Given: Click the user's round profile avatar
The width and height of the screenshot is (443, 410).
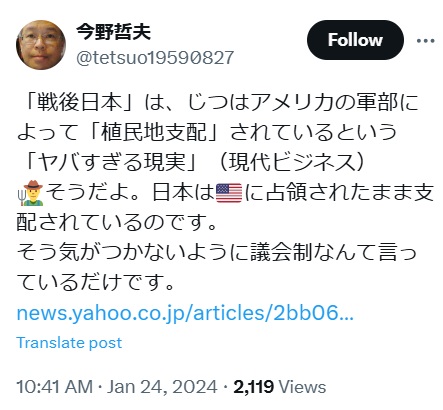Looking at the screenshot, I should pyautogui.click(x=41, y=45).
